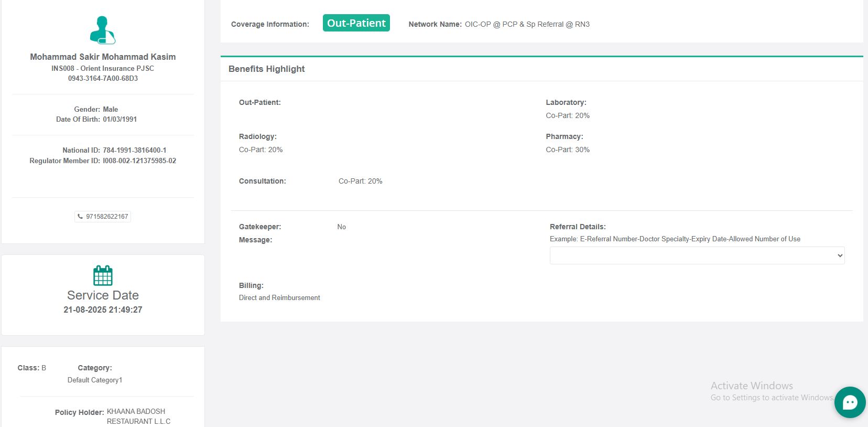
Task: Click the National ID value
Action: (x=135, y=150)
